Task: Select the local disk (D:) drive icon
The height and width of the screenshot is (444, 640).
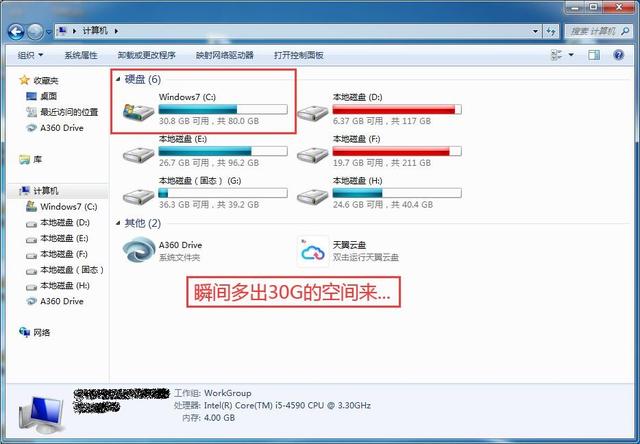Action: (313, 112)
